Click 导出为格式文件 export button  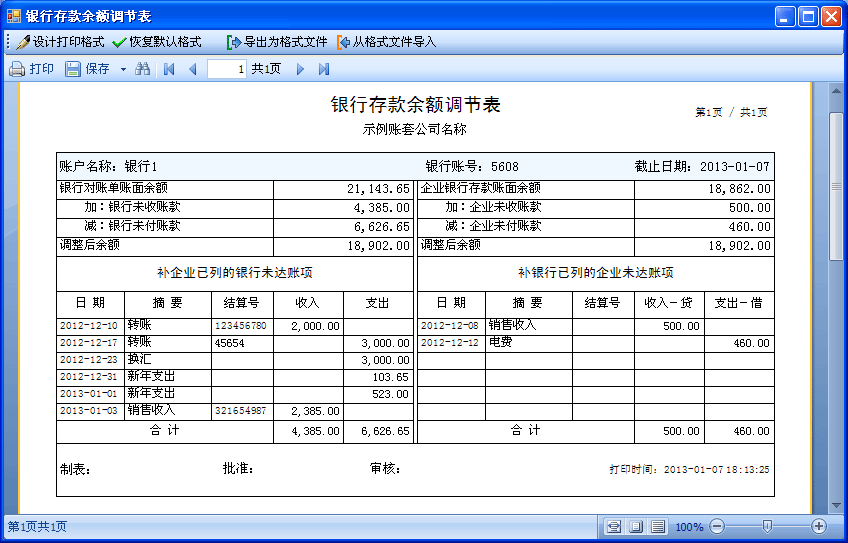point(277,42)
